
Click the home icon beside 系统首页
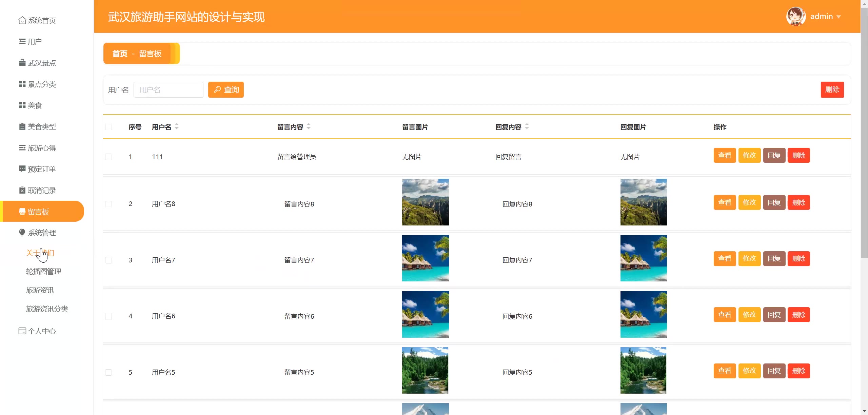pyautogui.click(x=22, y=20)
